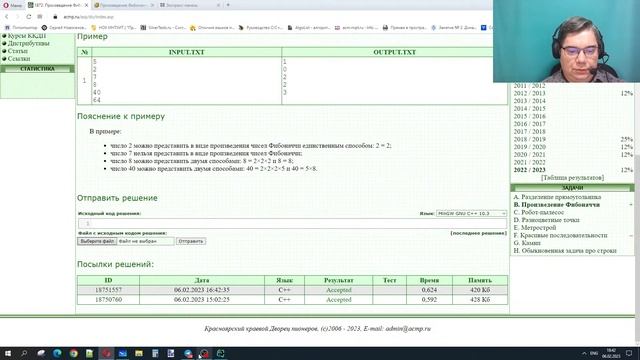This screenshot has width=640, height=360.
Task: Open 'Статьи' in left sidebar
Action: [x=18, y=51]
